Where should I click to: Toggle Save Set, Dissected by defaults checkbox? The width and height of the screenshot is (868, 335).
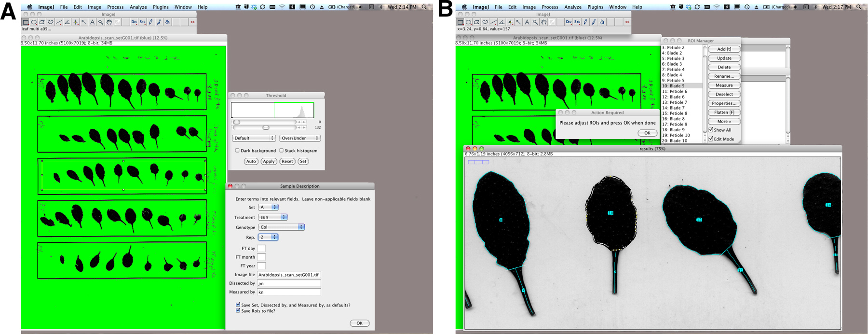point(238,305)
